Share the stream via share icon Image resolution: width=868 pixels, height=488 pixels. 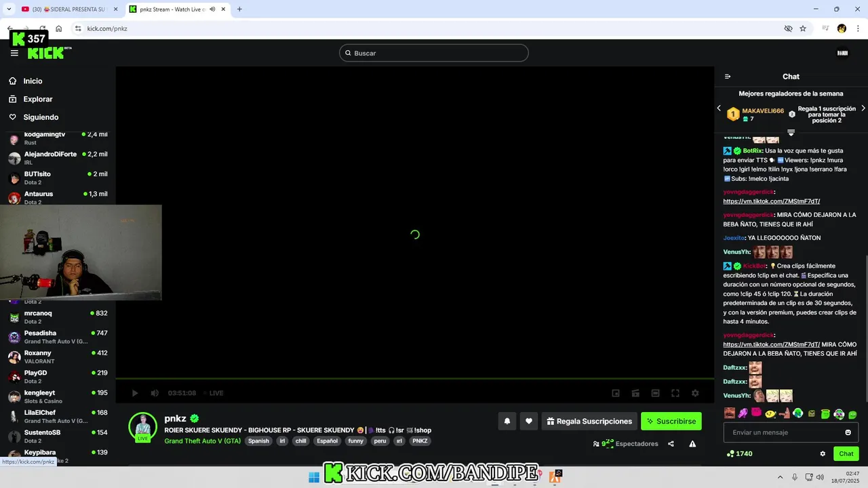pyautogui.click(x=671, y=444)
